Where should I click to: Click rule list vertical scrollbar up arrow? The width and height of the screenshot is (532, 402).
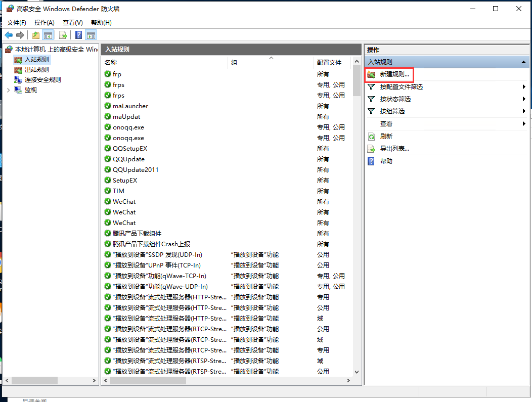click(357, 61)
